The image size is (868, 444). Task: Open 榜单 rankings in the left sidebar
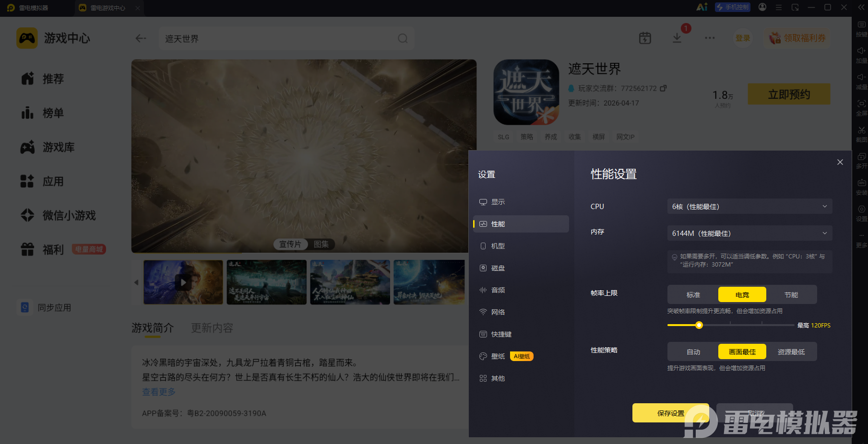[x=42, y=113]
